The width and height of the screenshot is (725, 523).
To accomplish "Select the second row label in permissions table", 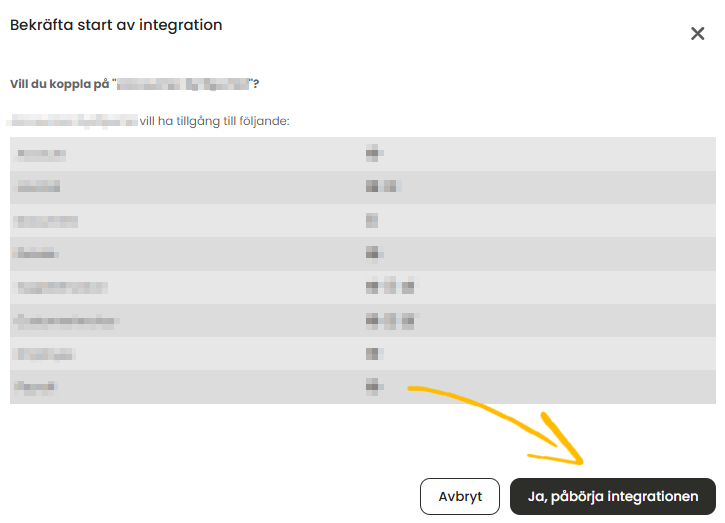I will tap(40, 187).
